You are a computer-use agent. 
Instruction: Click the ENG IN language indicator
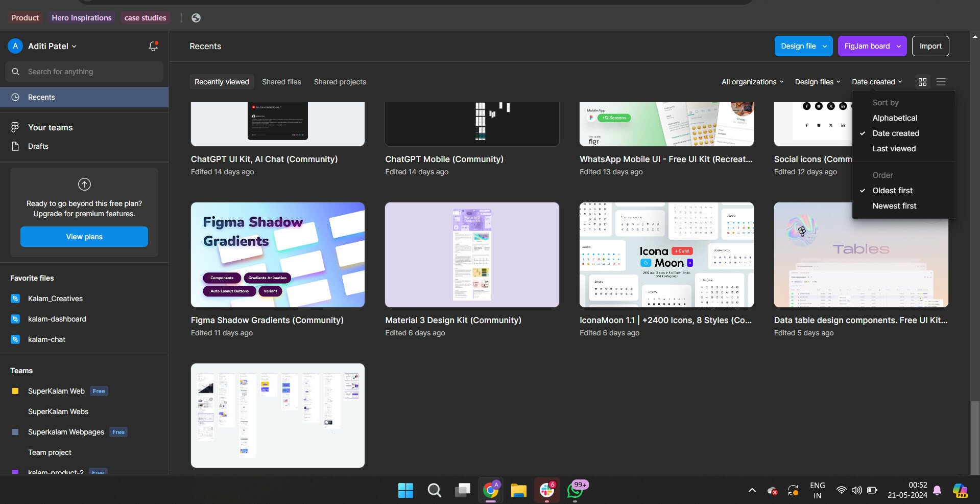coord(817,490)
